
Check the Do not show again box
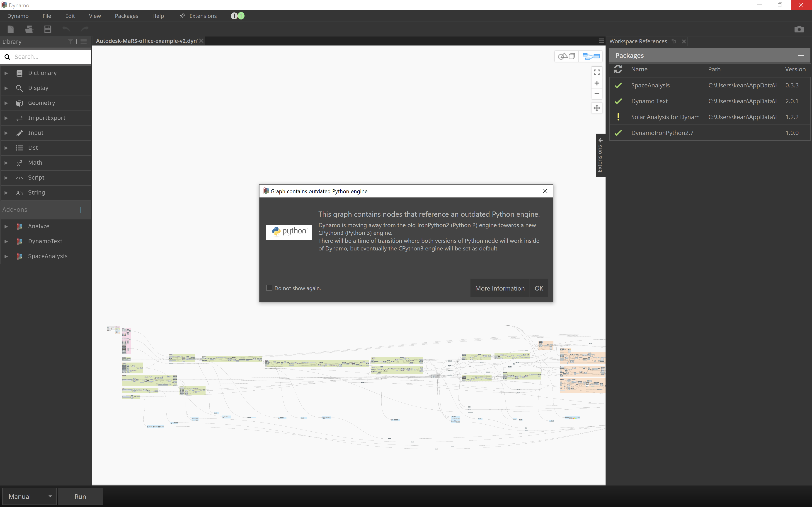point(269,288)
